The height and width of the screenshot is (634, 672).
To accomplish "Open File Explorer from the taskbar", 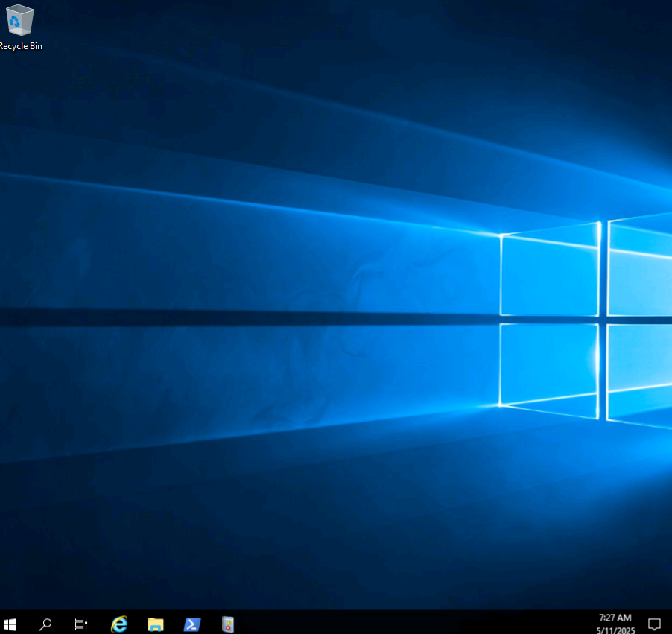I will click(x=156, y=624).
